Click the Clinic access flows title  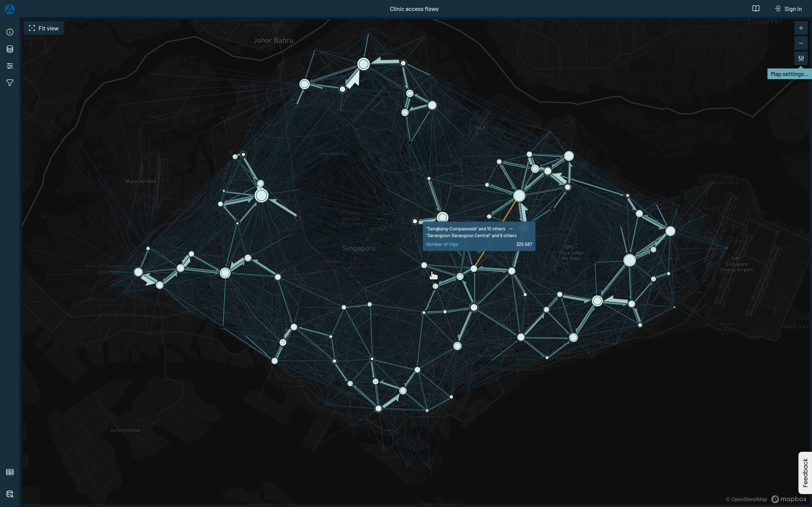pos(414,9)
